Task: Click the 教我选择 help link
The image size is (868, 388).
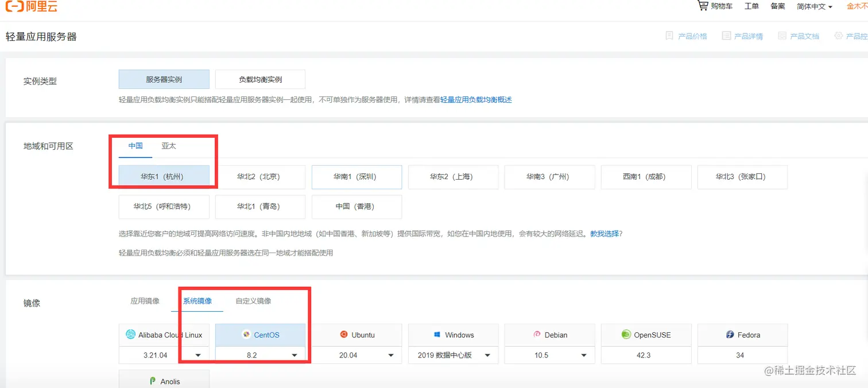Action: point(604,234)
